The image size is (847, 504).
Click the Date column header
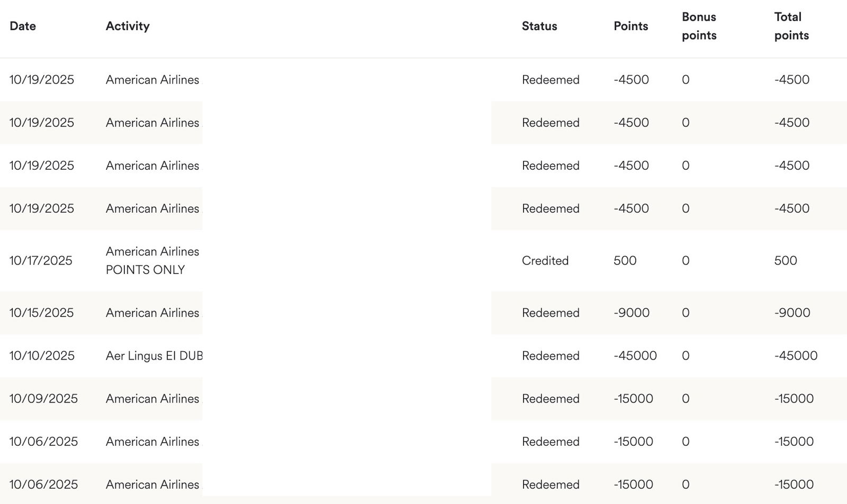click(23, 26)
